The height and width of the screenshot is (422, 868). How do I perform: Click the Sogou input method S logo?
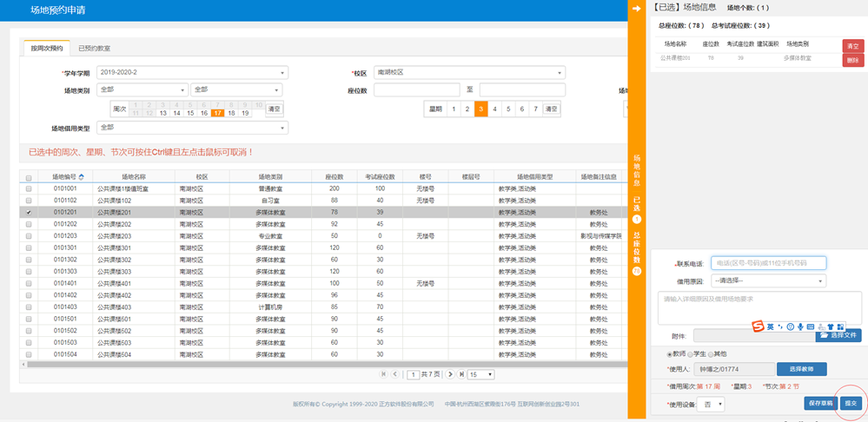758,326
